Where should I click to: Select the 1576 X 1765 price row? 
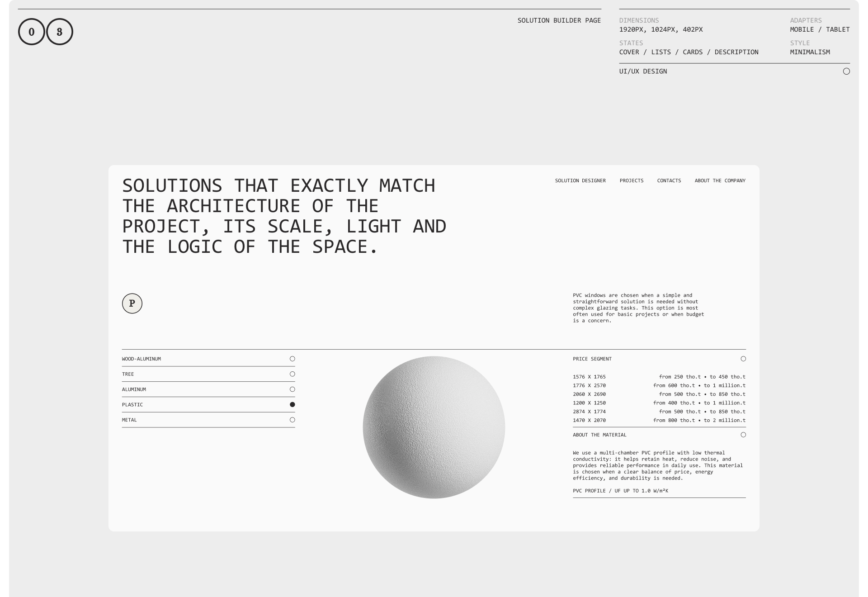coord(659,377)
